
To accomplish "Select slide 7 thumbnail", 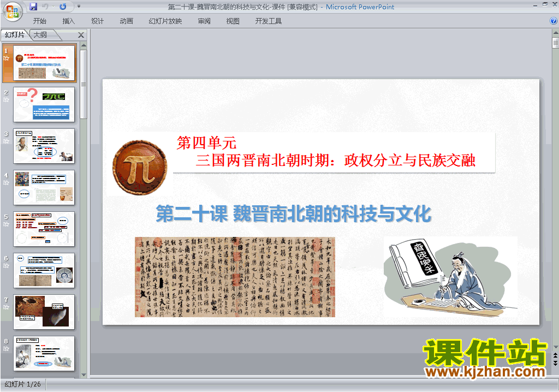I will [44, 312].
